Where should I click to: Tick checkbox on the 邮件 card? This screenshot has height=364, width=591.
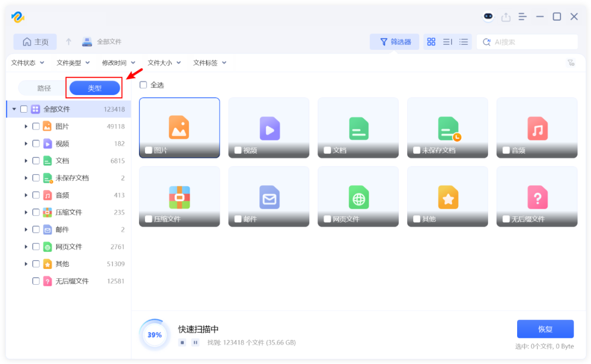point(238,219)
